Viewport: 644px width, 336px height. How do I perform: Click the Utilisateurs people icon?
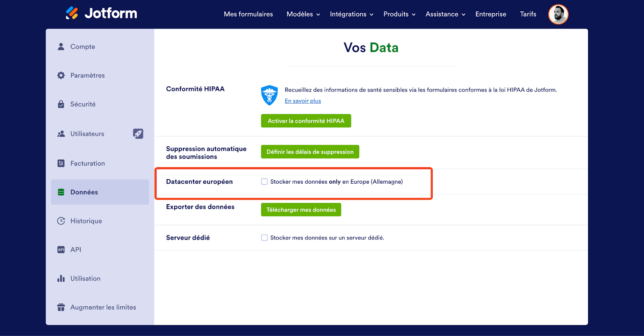pos(61,134)
